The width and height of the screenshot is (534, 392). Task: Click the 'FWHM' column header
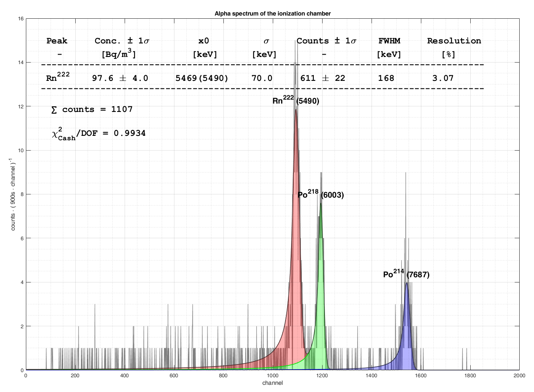[x=389, y=41]
